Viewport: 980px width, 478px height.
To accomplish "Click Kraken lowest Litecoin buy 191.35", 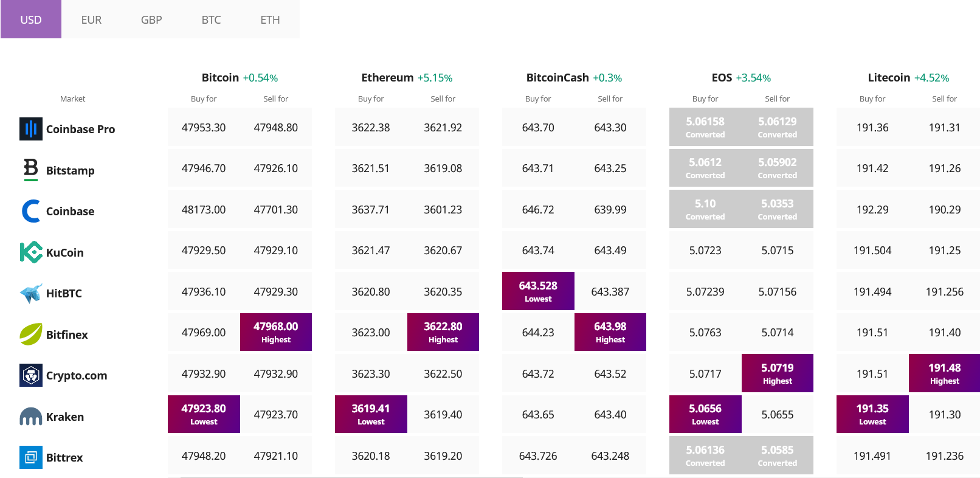I will click(872, 414).
